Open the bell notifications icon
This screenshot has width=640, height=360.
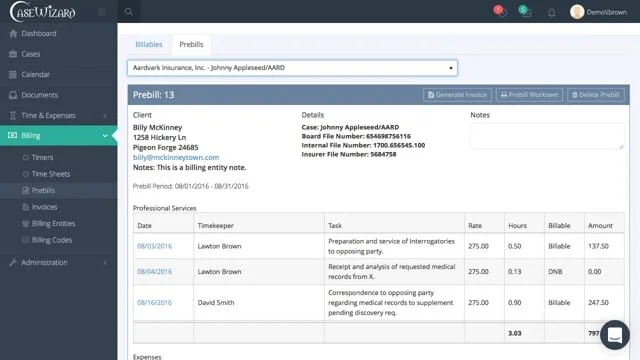[x=551, y=12]
